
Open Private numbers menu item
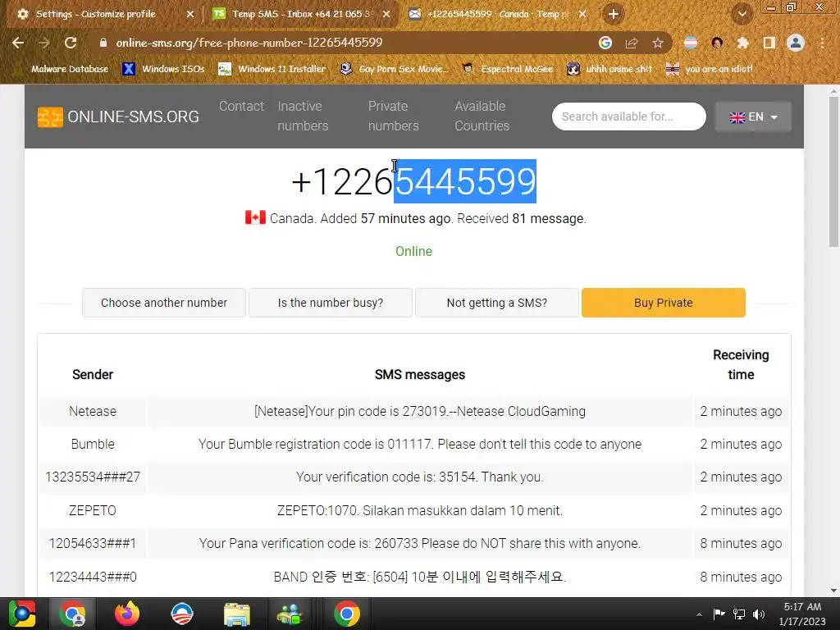pyautogui.click(x=393, y=116)
